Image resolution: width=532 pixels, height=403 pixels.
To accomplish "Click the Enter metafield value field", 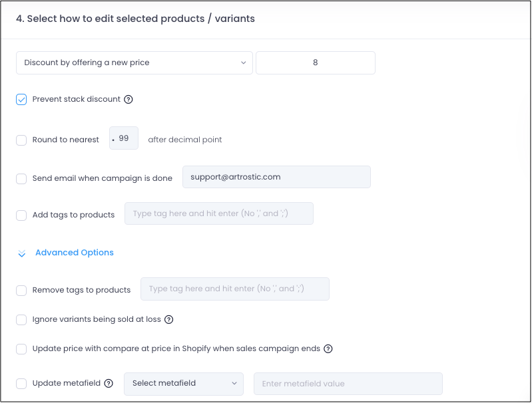I will click(348, 384).
